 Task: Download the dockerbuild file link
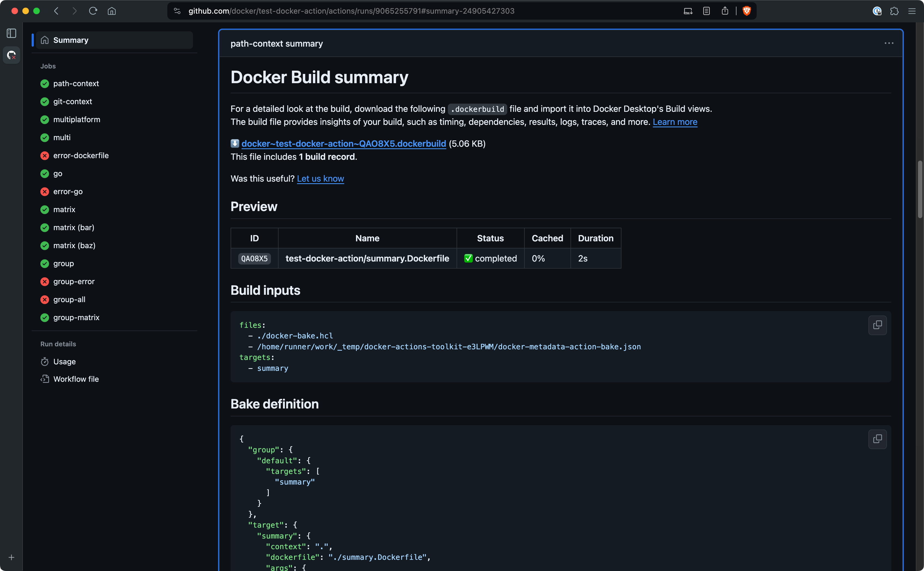pos(343,143)
